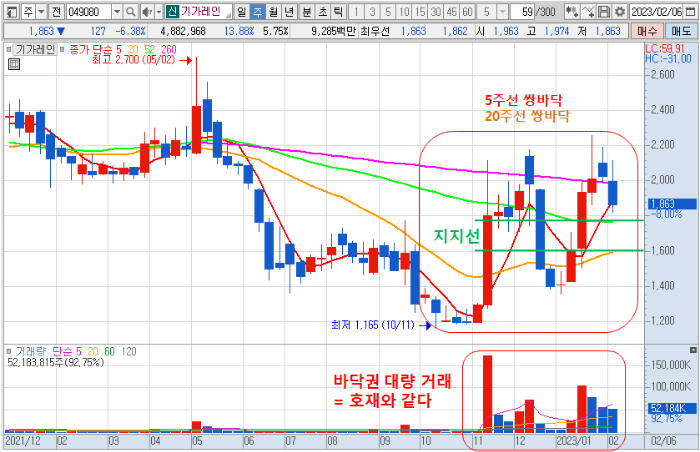The height and width of the screenshot is (452, 700).
Task: Click the blue 52,184K volume tag
Action: click(x=672, y=408)
